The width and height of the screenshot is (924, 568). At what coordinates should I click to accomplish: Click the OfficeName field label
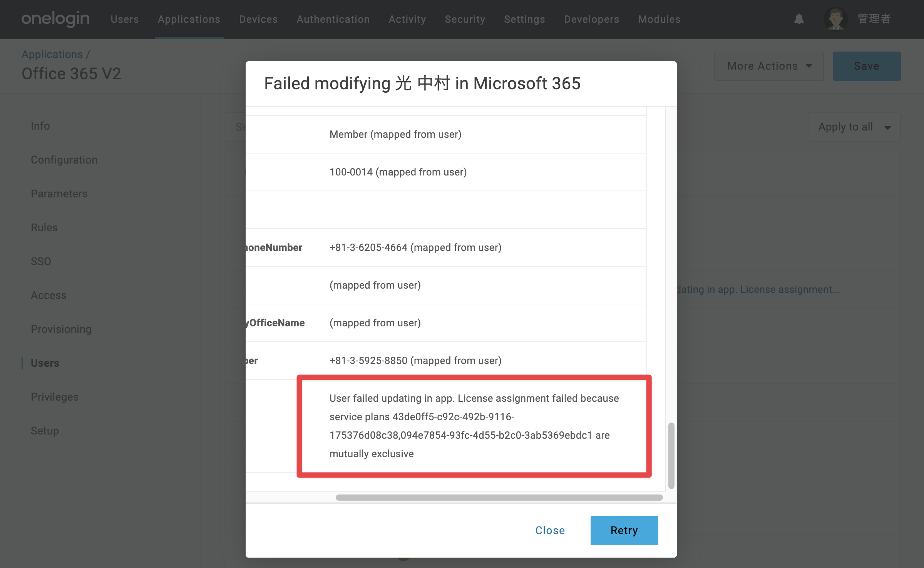pyautogui.click(x=275, y=323)
